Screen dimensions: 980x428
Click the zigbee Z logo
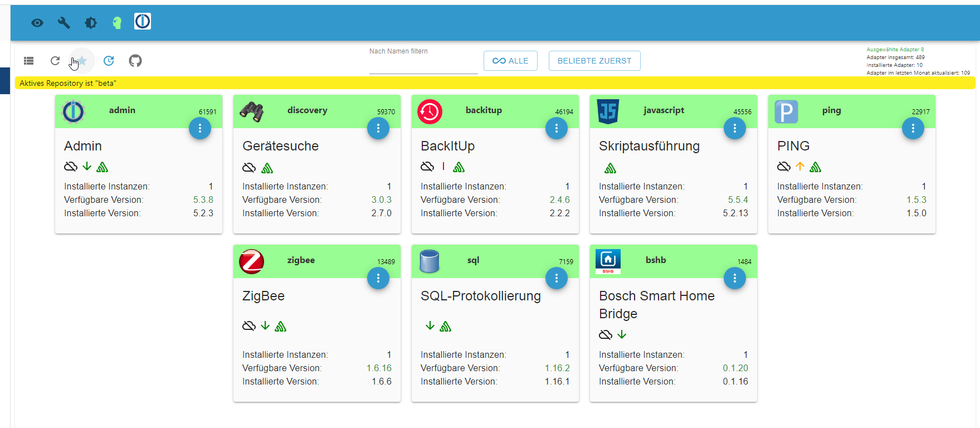(x=251, y=261)
